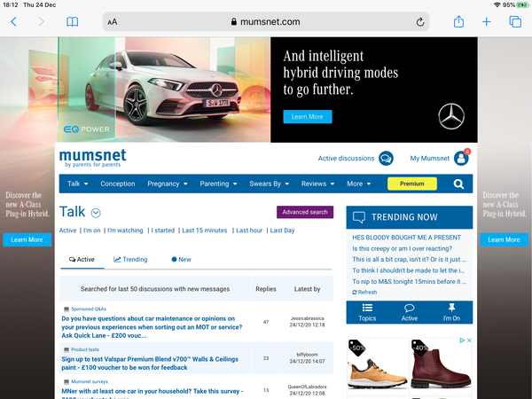This screenshot has width=532, height=399.
Task: Filter by Last 15 minutes
Action: tap(205, 231)
